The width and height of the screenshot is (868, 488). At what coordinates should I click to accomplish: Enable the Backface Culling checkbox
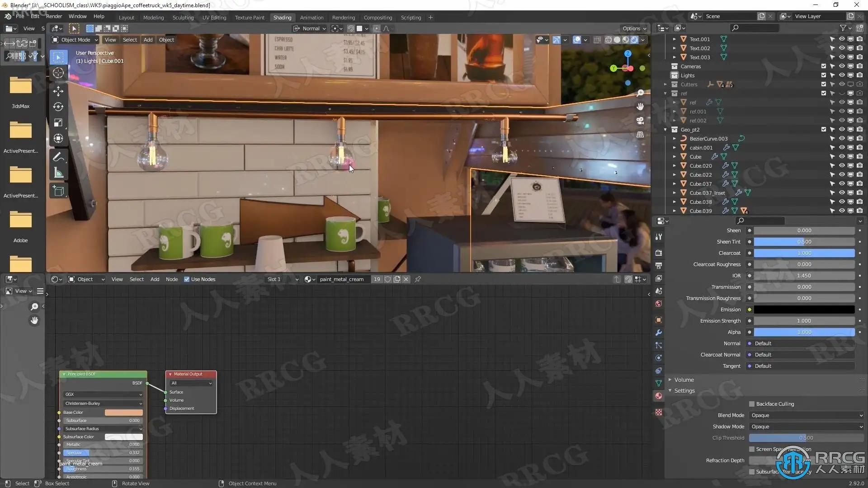(x=752, y=404)
